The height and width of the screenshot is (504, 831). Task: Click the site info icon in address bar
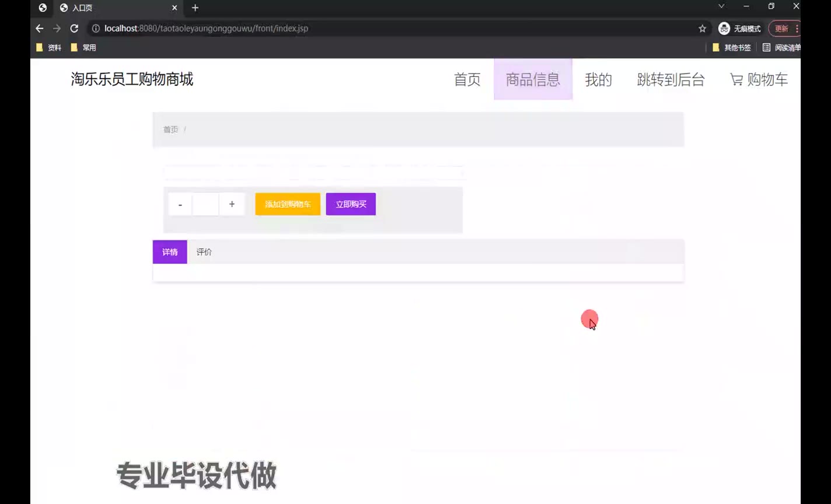[96, 29]
